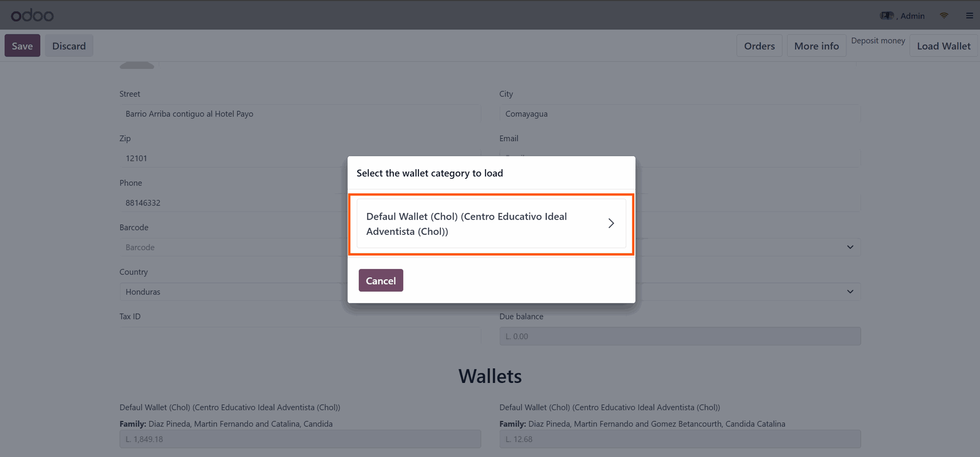The width and height of the screenshot is (980, 457).
Task: Open the hamburger menu icon
Action: click(x=969, y=16)
